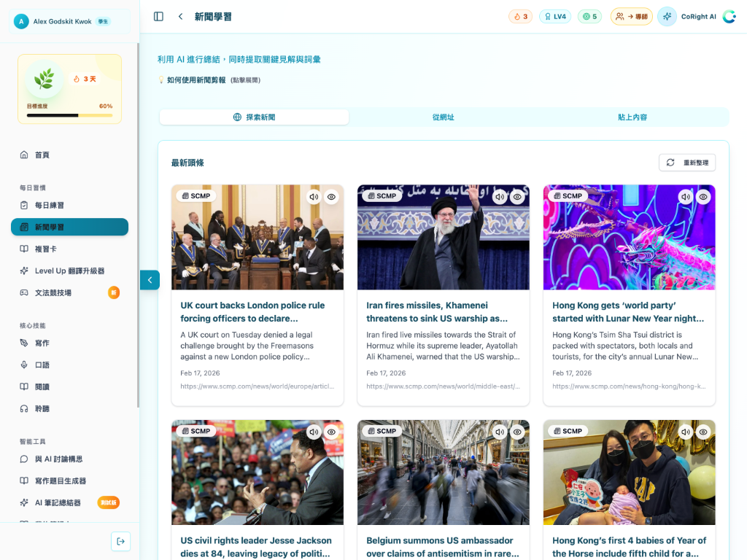Play audio for Belgium ambassador article
This screenshot has height=560, width=747.
(499, 432)
